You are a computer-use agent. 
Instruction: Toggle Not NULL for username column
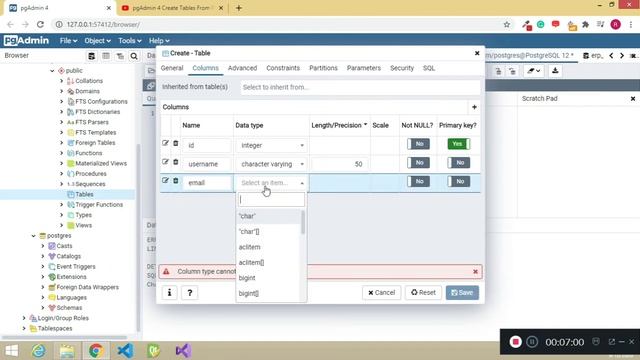(x=418, y=162)
